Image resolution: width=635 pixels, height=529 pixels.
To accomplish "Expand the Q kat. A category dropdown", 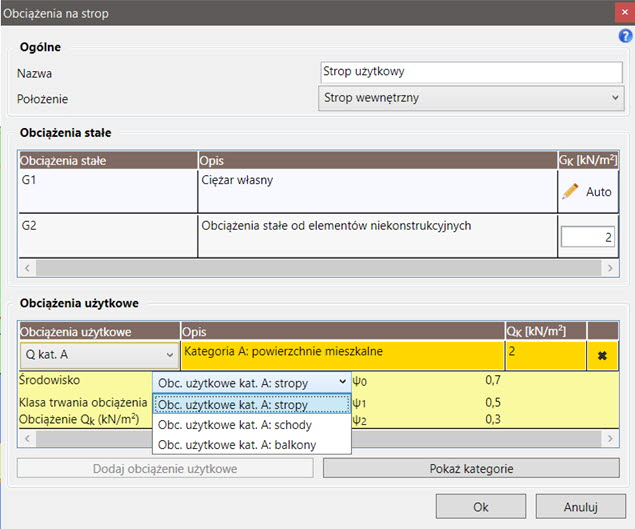I will 97,355.
